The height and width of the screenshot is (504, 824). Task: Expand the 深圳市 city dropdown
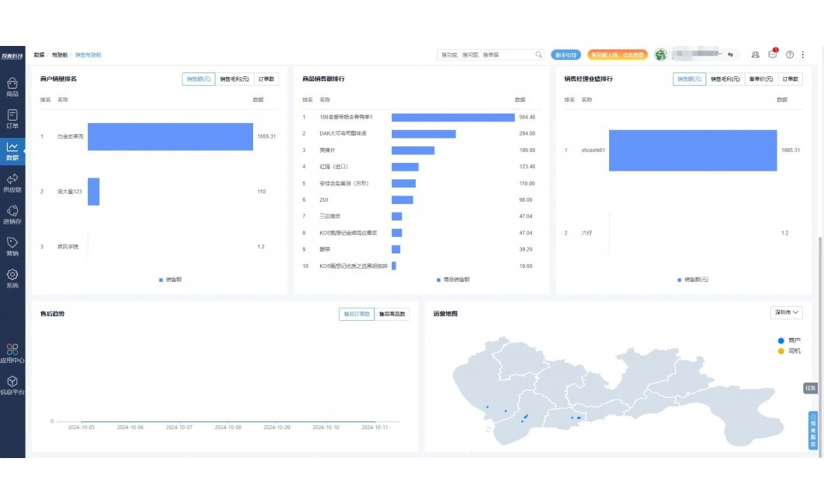click(x=786, y=312)
